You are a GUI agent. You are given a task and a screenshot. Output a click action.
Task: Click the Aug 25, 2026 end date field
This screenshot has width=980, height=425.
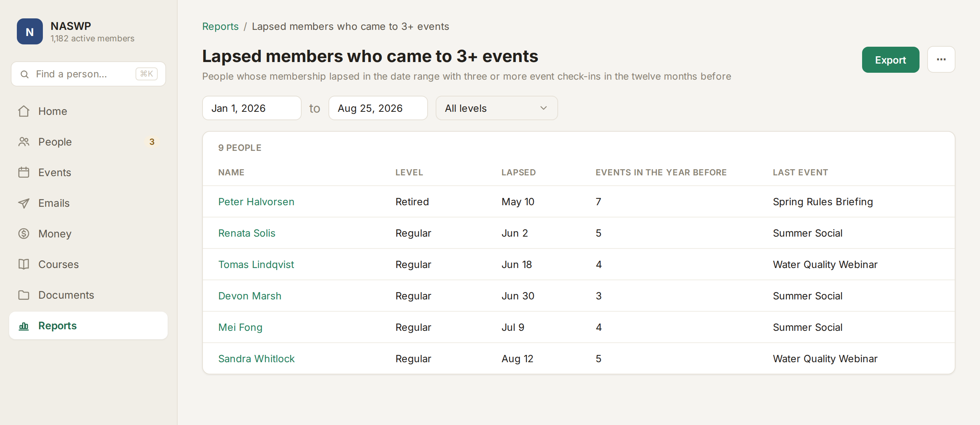(x=378, y=108)
